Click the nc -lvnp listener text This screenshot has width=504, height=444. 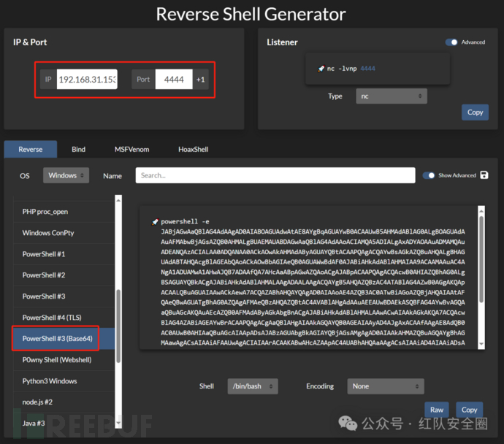coord(342,69)
